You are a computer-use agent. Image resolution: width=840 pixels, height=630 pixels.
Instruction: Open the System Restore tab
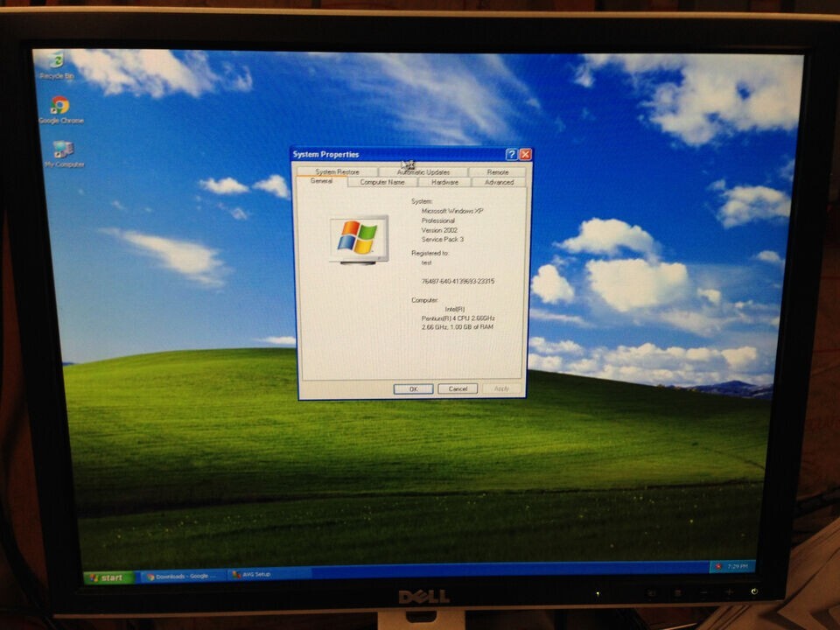[x=336, y=171]
